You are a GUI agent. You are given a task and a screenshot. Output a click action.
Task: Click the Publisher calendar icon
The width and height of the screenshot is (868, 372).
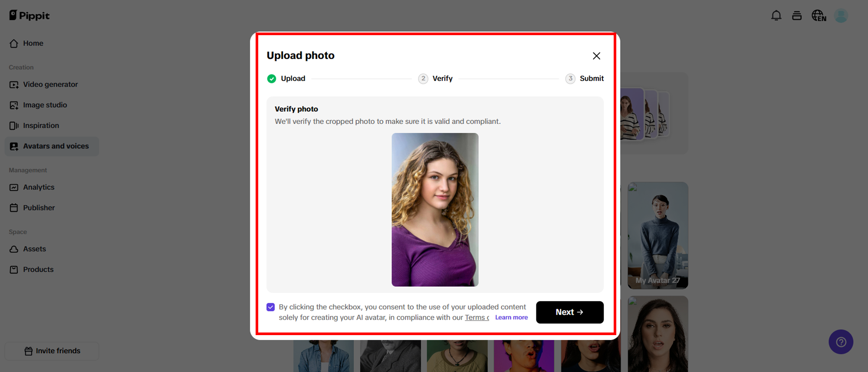coord(14,208)
